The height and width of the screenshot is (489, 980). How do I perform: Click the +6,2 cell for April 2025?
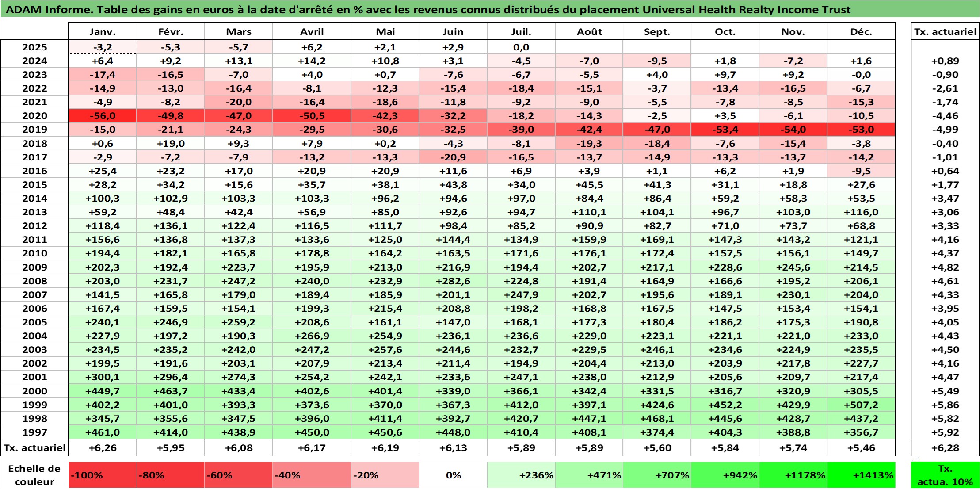pyautogui.click(x=312, y=47)
